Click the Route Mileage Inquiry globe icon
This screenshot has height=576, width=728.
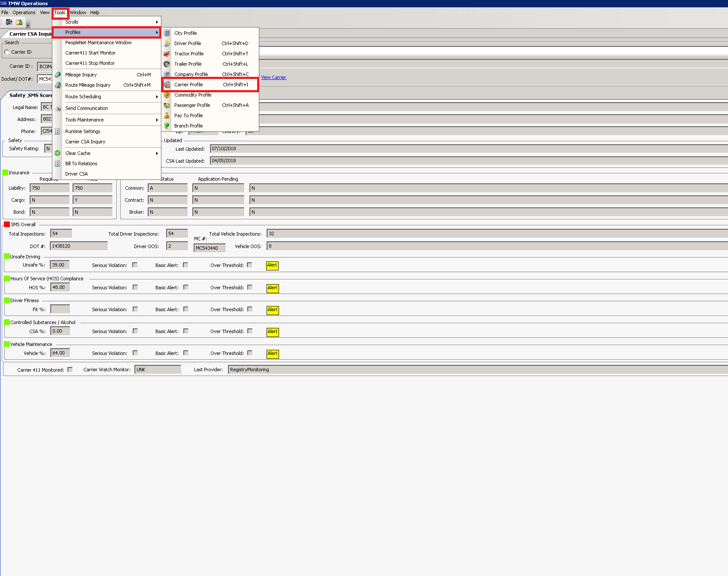[x=58, y=85]
